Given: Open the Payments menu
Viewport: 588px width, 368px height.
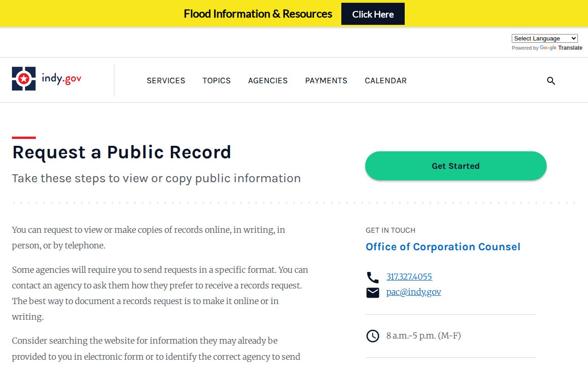Looking at the screenshot, I should pyautogui.click(x=326, y=80).
